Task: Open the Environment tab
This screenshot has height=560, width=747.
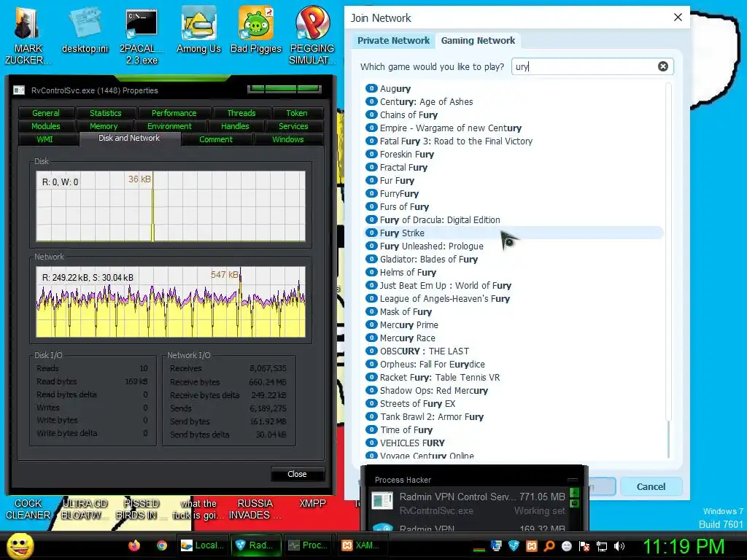Action: [169, 126]
